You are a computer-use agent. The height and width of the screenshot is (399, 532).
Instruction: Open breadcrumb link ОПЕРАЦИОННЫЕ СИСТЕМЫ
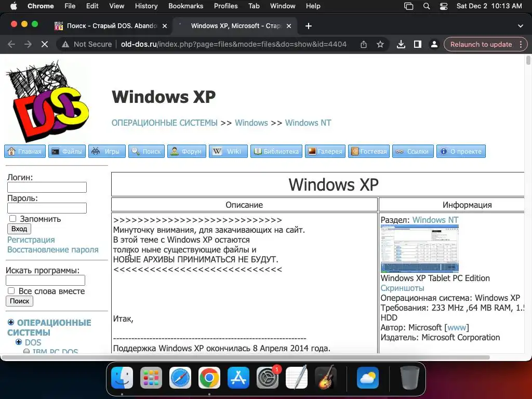coord(165,123)
